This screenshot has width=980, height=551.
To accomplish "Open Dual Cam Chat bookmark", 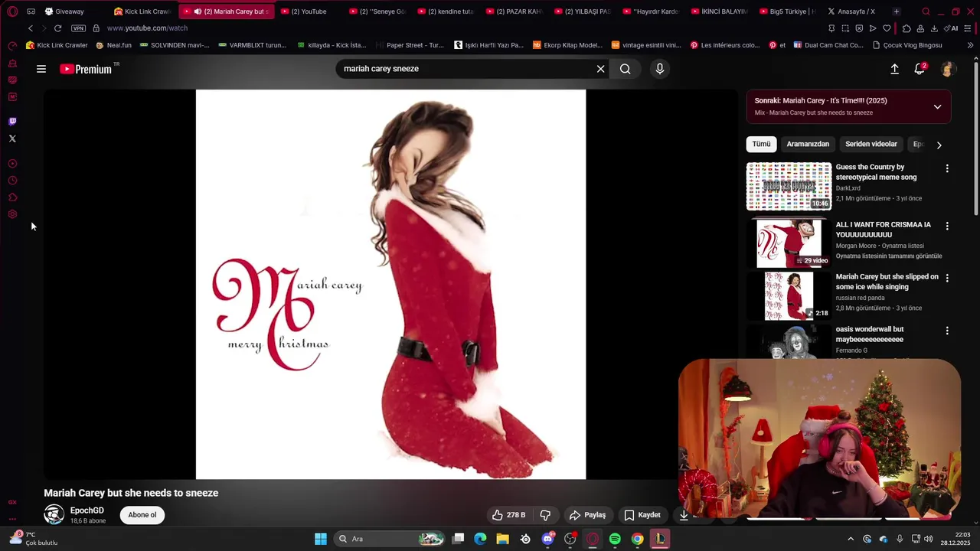I will point(828,45).
